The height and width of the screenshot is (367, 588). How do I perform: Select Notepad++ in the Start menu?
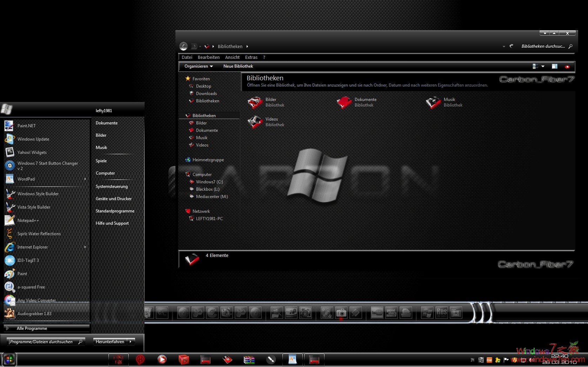pos(28,220)
